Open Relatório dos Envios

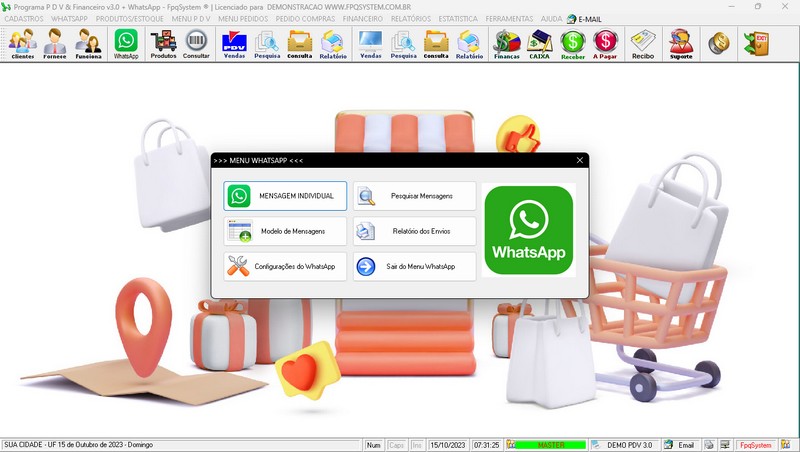pos(414,231)
